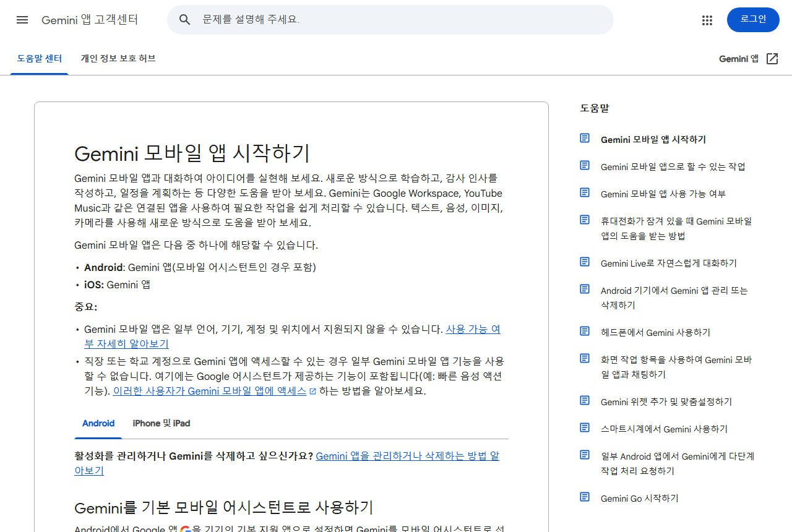Select the iPhone 및 iPad tab

point(161,424)
